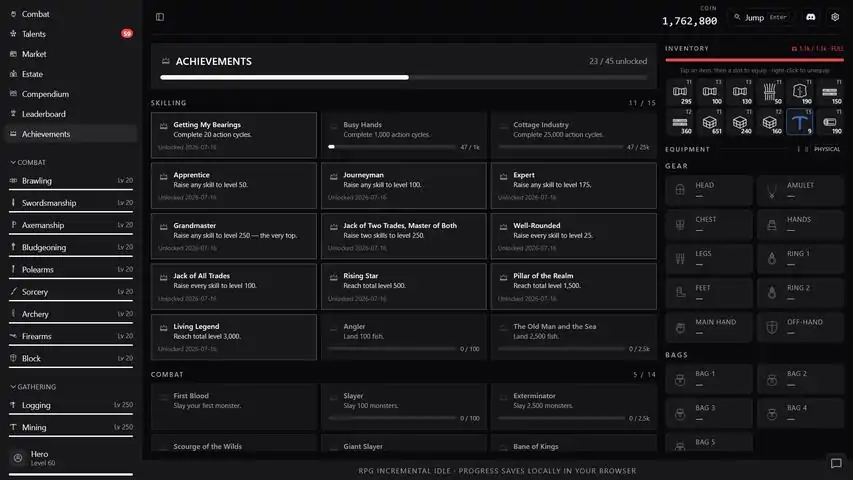Open the Mining skill
Image resolution: width=853 pixels, height=480 pixels.
(x=71, y=427)
